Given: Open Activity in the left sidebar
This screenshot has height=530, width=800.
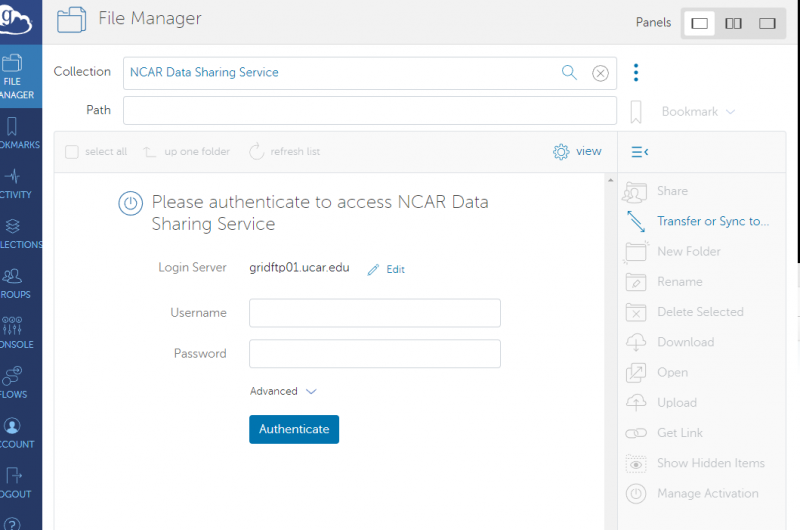Looking at the screenshot, I should point(14,183).
